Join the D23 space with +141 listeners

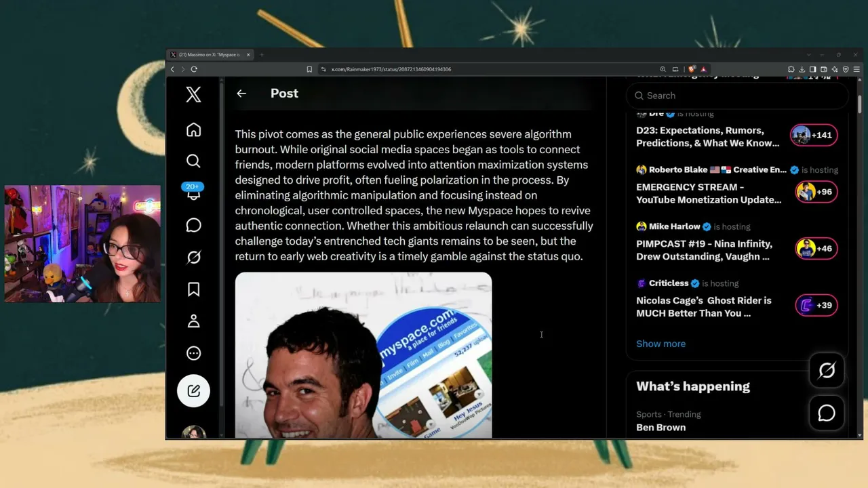pos(814,135)
